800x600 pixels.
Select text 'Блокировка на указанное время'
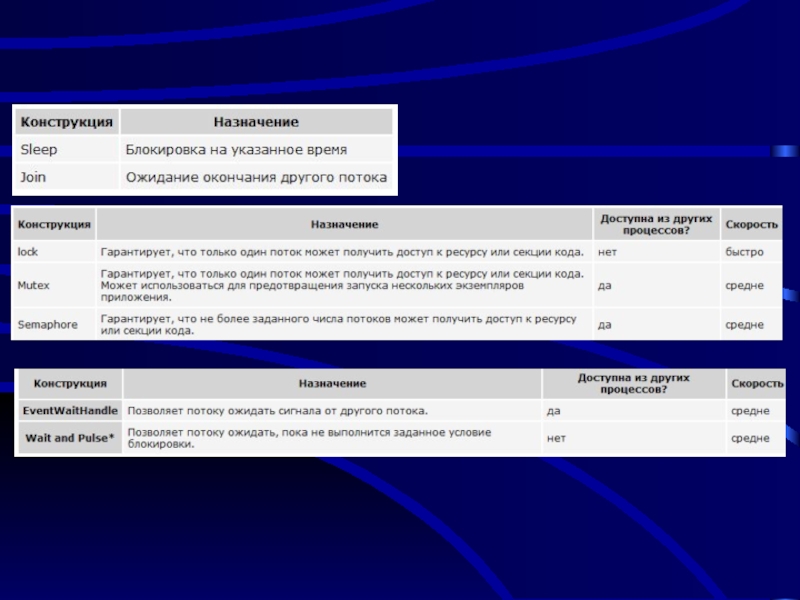coord(236,150)
